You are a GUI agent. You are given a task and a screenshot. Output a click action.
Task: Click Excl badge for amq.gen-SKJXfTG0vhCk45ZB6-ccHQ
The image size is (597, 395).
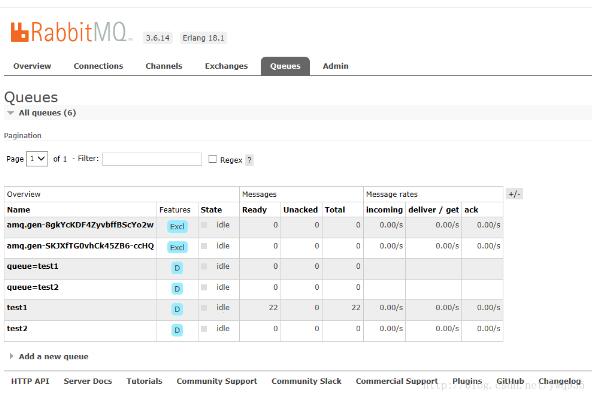pos(177,248)
